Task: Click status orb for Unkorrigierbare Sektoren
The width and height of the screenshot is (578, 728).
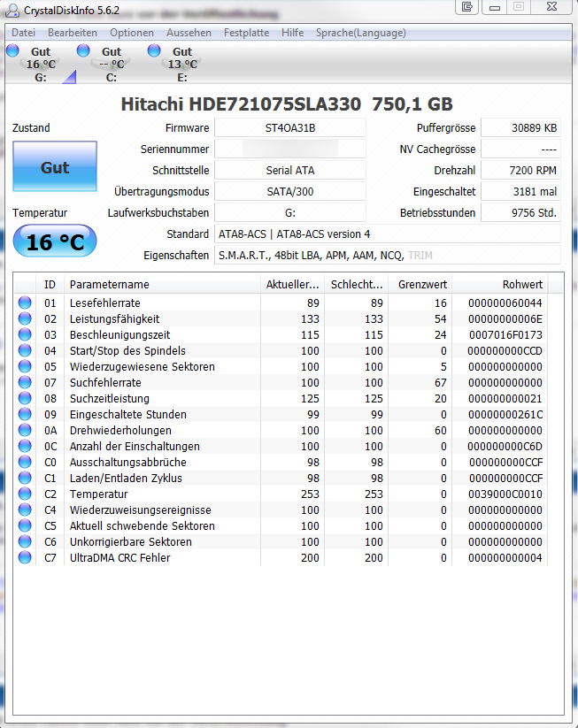Action: pyautogui.click(x=25, y=542)
